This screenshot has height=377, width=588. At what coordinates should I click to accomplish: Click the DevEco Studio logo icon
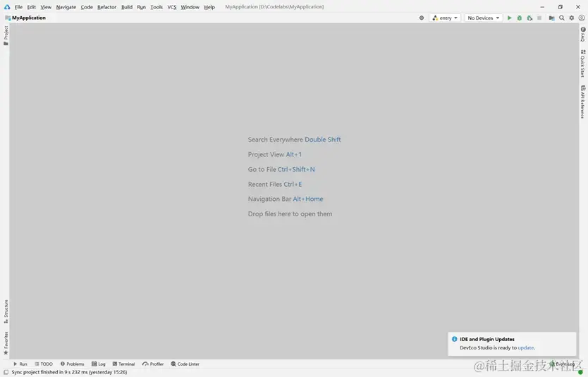[7, 7]
